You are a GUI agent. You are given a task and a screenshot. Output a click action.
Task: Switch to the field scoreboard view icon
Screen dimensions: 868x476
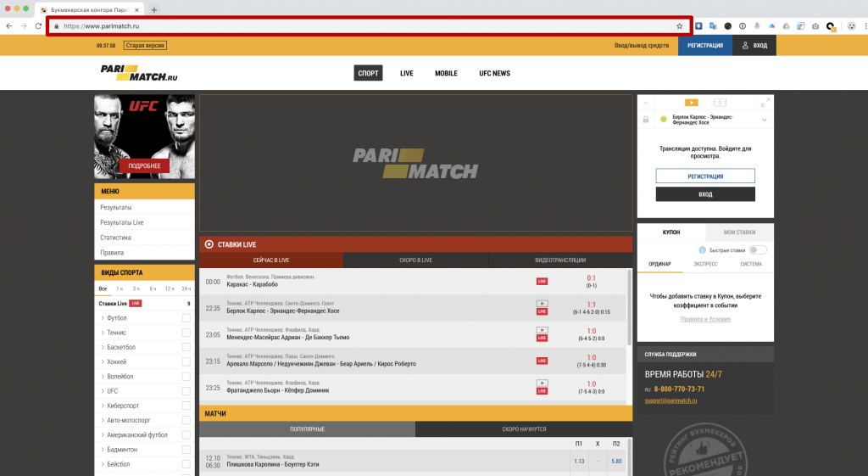(x=720, y=103)
